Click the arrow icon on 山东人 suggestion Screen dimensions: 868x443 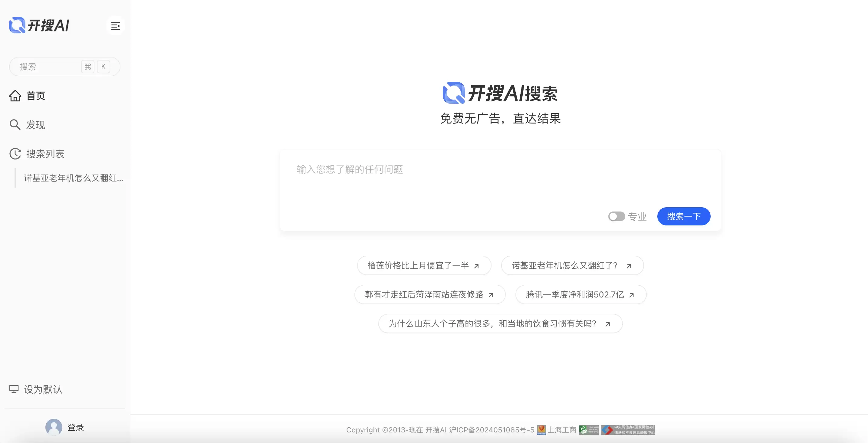607,324
